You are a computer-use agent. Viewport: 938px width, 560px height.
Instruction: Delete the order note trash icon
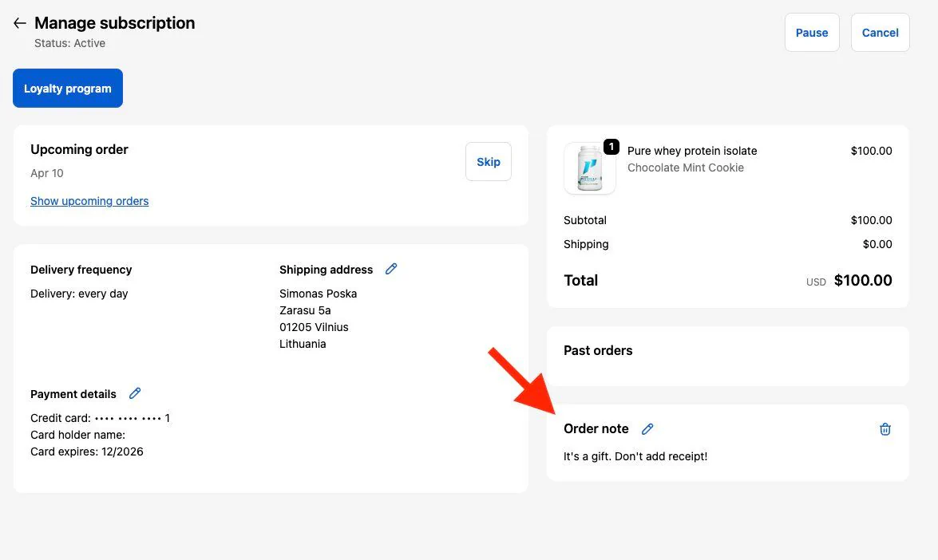pos(885,428)
